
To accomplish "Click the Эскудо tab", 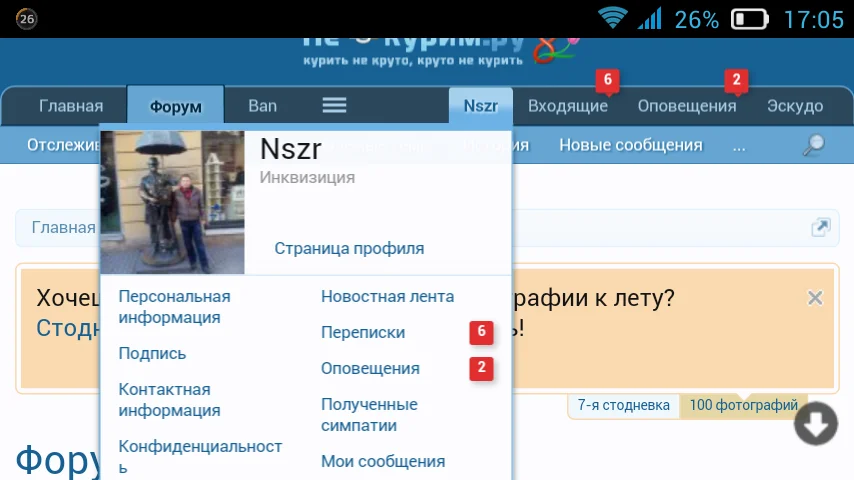I will 795,106.
